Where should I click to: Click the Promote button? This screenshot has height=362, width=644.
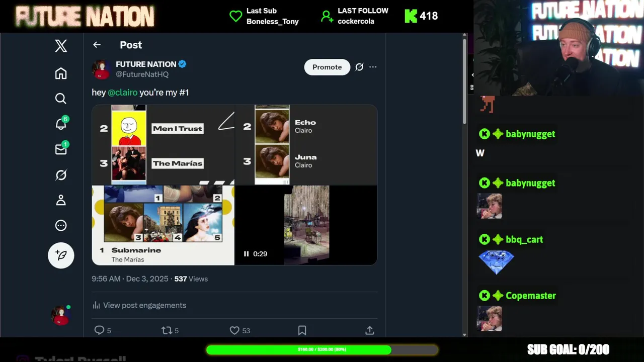tap(327, 67)
